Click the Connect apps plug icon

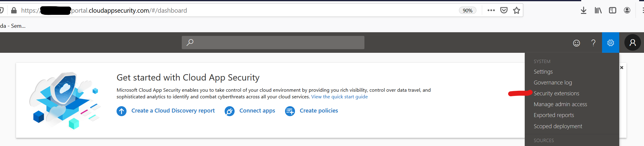pyautogui.click(x=229, y=111)
